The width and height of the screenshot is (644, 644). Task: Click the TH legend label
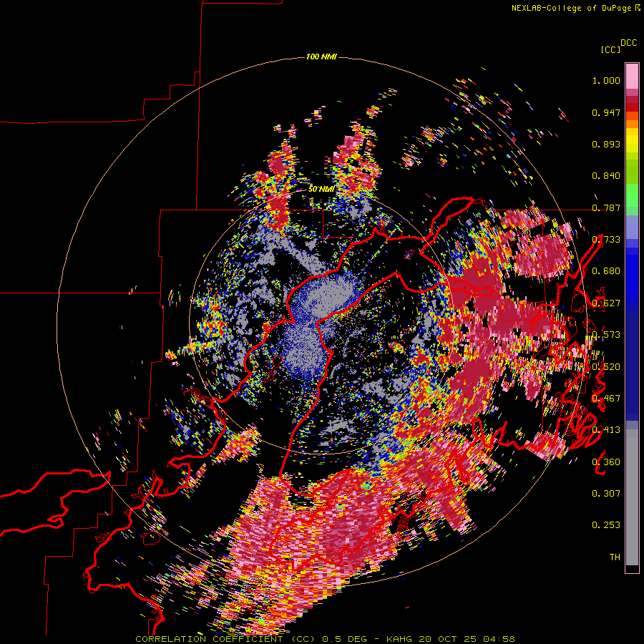(x=615, y=557)
